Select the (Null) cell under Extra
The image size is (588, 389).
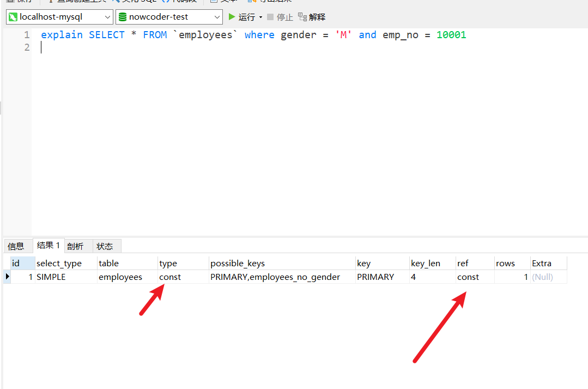549,277
